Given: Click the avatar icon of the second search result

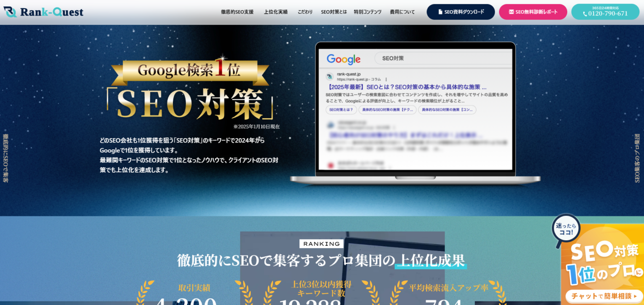Looking at the screenshot, I should pyautogui.click(x=330, y=124).
